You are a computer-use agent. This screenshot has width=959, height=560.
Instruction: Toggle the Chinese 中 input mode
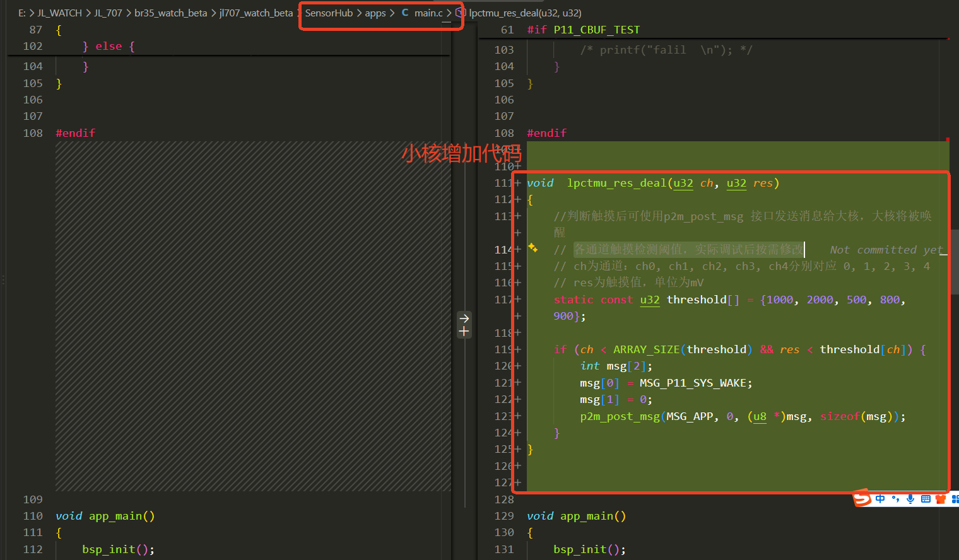tap(880, 499)
